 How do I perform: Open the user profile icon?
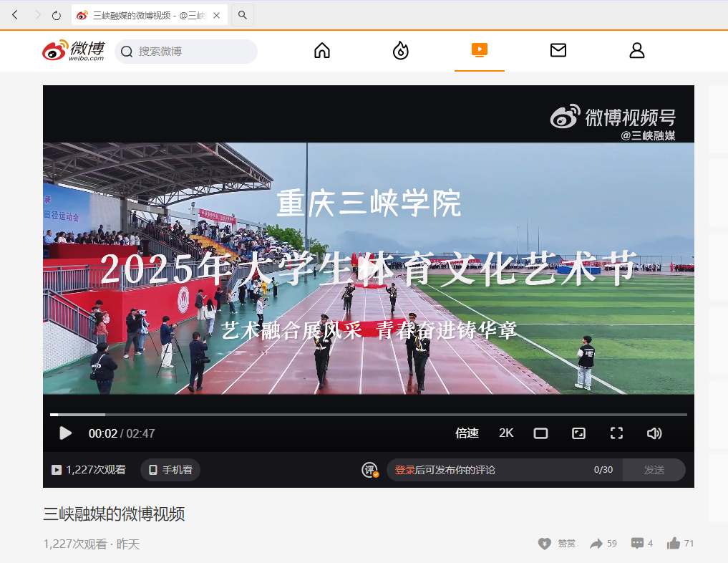(x=636, y=50)
